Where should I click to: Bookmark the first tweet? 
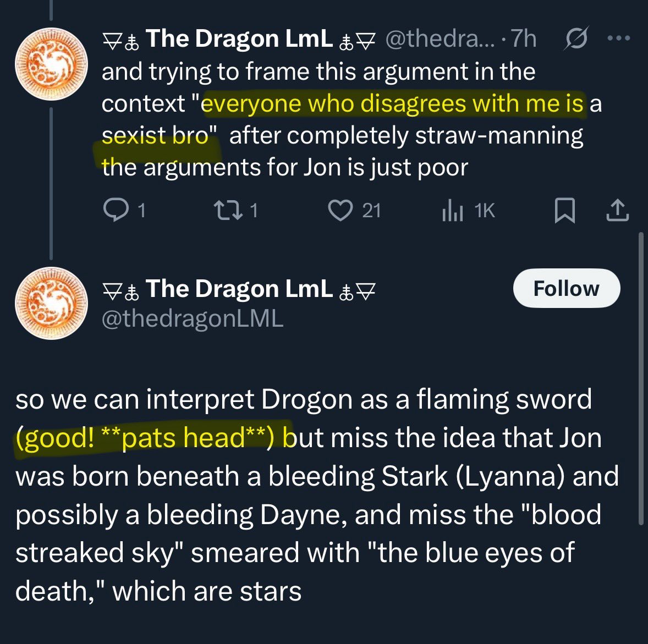point(564,210)
